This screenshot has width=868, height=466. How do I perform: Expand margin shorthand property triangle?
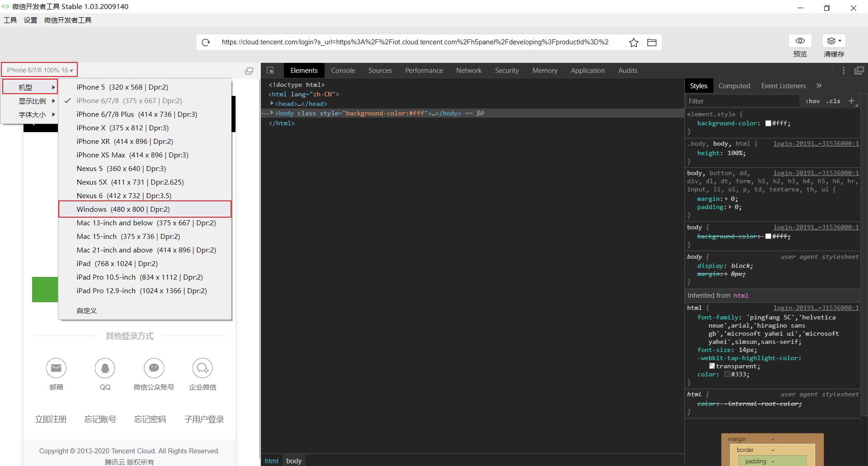tap(726, 199)
